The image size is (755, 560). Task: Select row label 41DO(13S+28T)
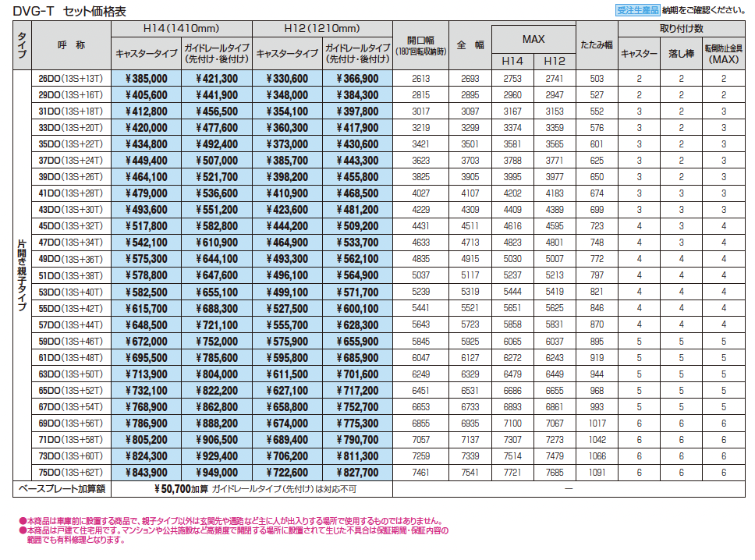[x=71, y=193]
